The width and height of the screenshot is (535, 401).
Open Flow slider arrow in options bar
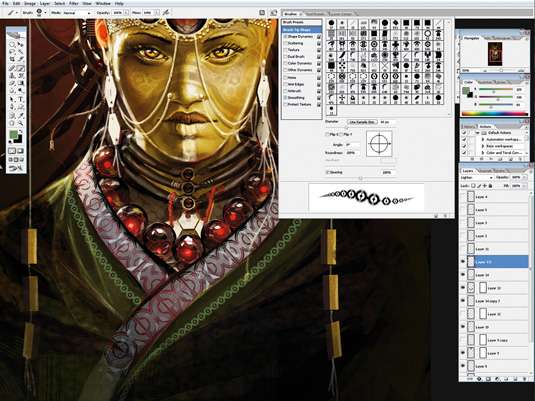157,13
